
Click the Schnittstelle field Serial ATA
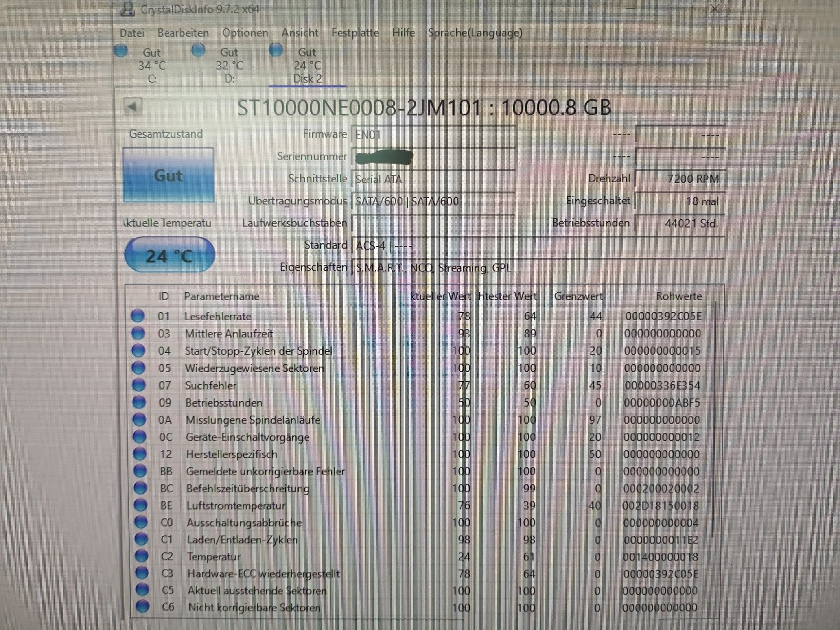pos(433,179)
